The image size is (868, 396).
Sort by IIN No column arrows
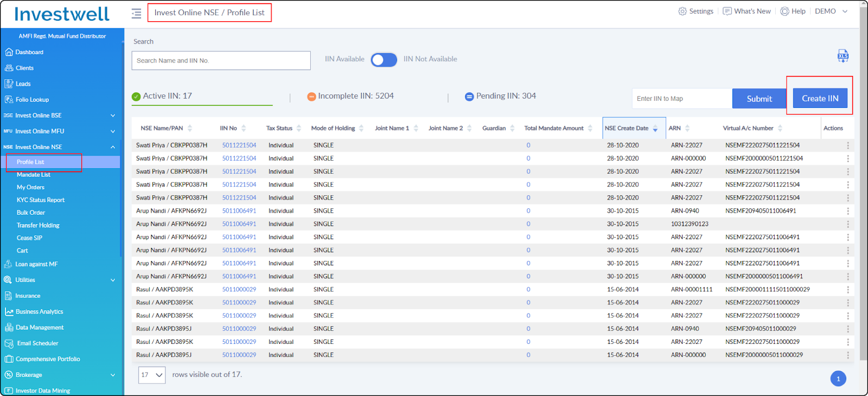point(244,128)
